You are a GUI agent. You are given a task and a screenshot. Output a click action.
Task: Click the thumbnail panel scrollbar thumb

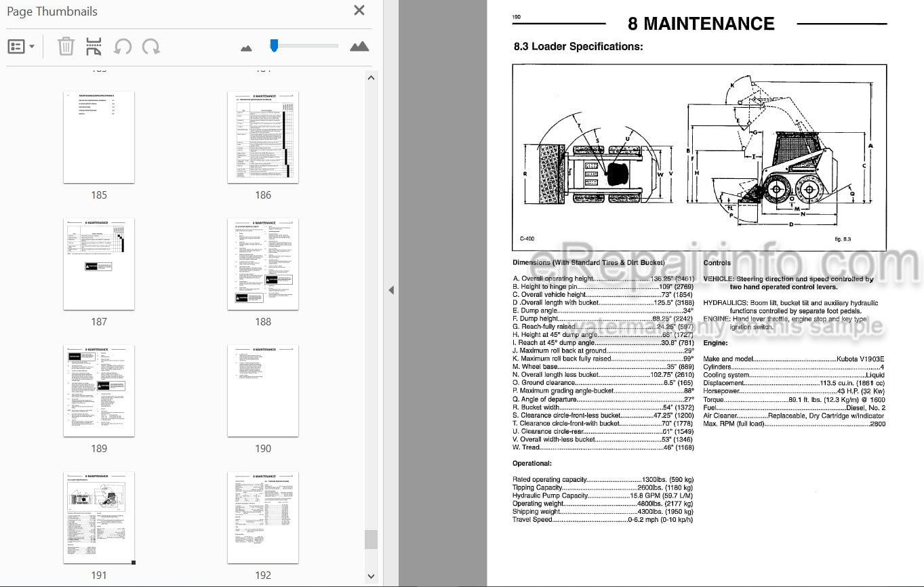371,540
